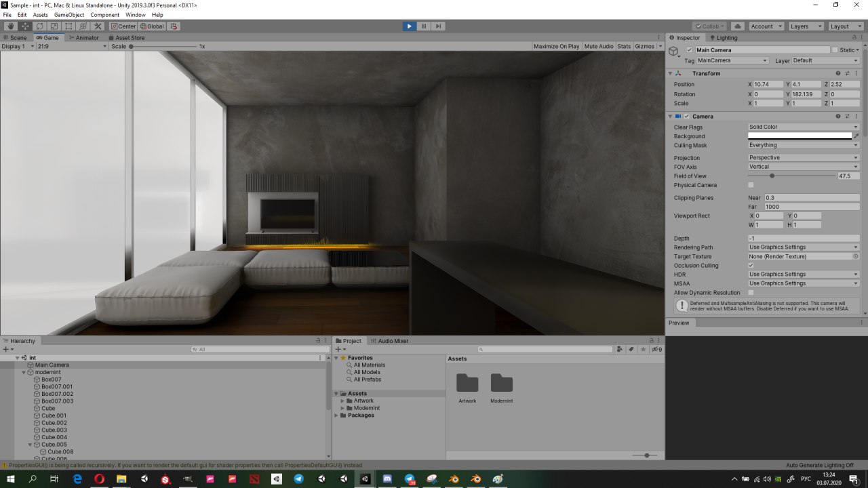
Task: Toggle Mute Audio in Game view
Action: (x=599, y=46)
